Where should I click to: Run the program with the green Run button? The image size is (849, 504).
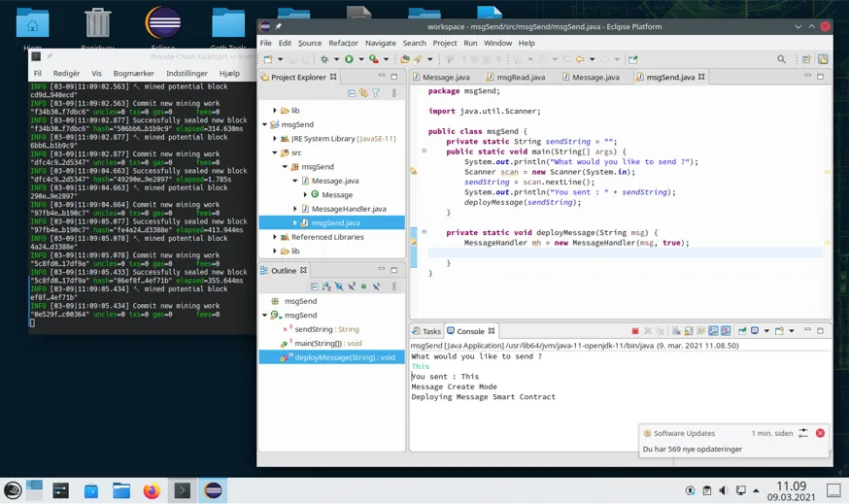pyautogui.click(x=349, y=59)
